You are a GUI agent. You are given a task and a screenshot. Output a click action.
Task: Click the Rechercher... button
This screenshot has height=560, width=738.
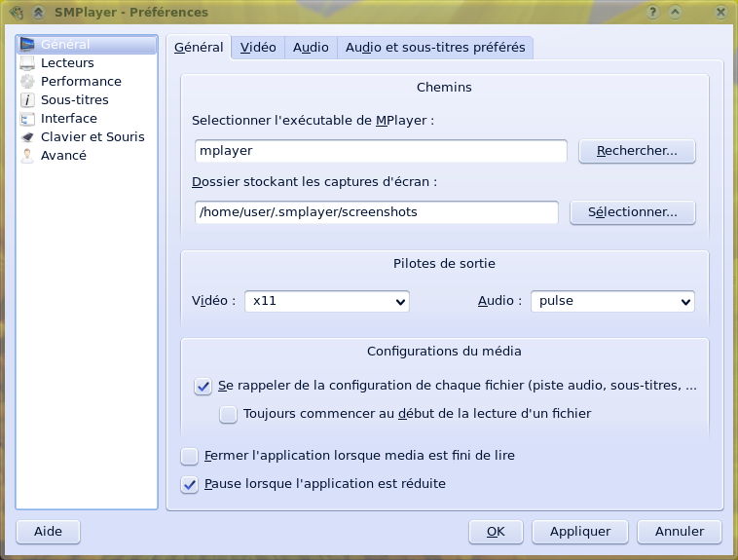pos(637,151)
